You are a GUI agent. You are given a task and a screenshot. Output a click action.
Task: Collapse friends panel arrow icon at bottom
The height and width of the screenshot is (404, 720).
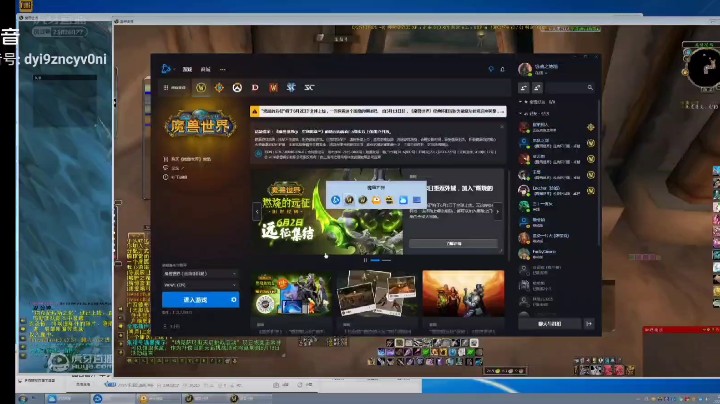pos(589,324)
